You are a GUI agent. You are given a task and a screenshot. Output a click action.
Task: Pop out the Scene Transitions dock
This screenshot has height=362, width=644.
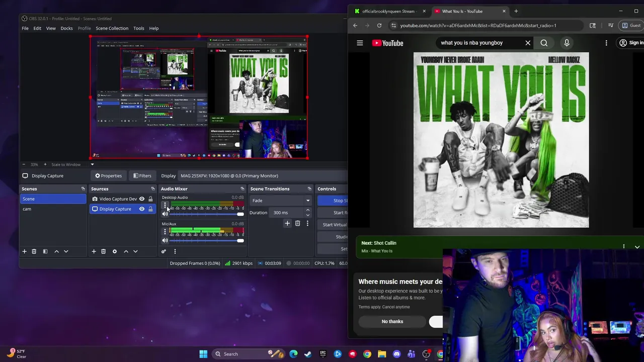309,189
